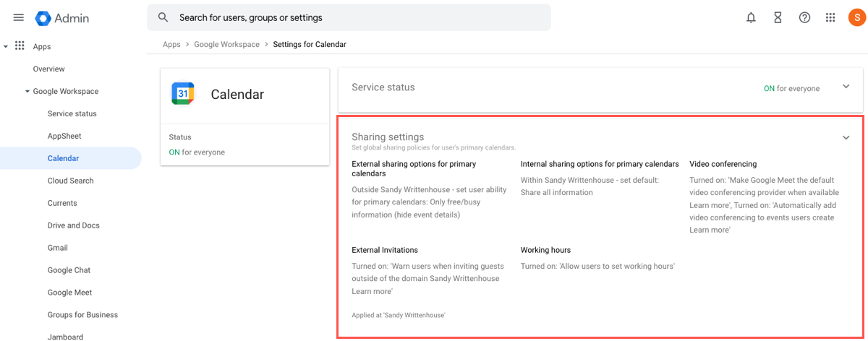Click the Calendar app icon
The width and height of the screenshot is (868, 341).
[183, 94]
